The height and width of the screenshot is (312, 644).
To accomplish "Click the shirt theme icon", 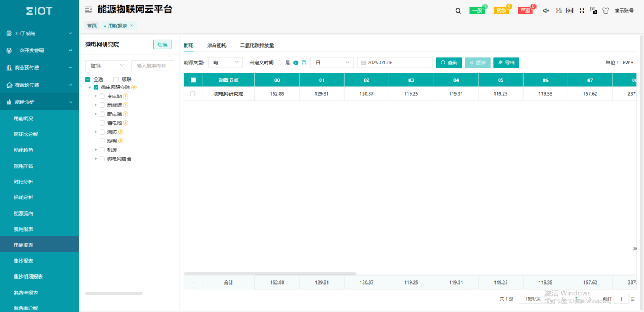I will pyautogui.click(x=605, y=11).
